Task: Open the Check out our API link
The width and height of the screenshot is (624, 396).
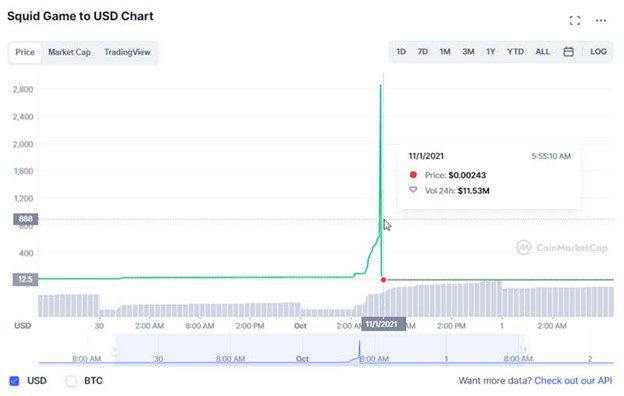Action: pyautogui.click(x=573, y=380)
